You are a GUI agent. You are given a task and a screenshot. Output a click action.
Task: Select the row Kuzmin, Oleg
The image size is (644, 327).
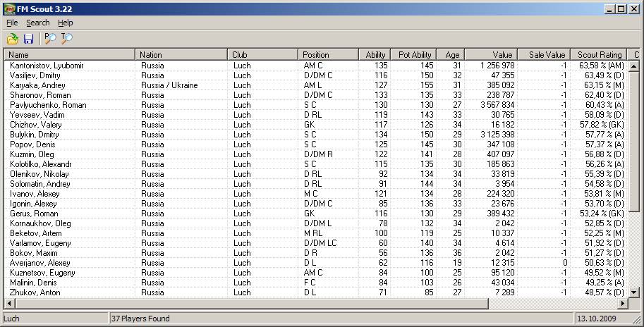316,154
